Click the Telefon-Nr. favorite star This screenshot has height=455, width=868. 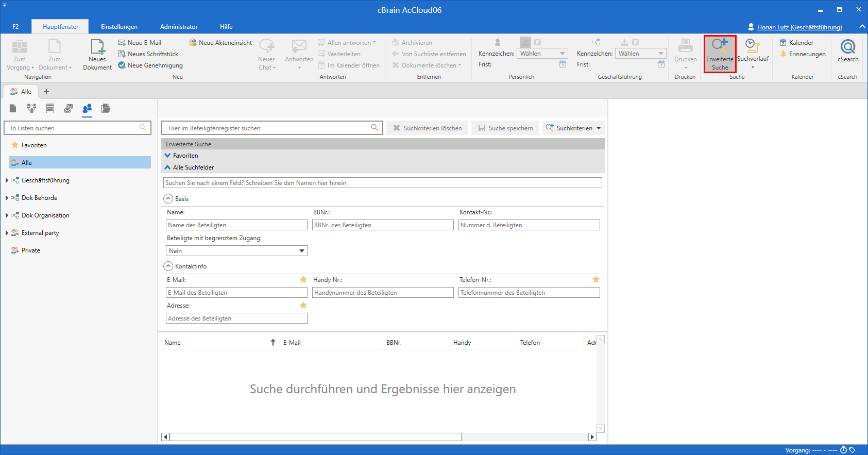pos(596,279)
